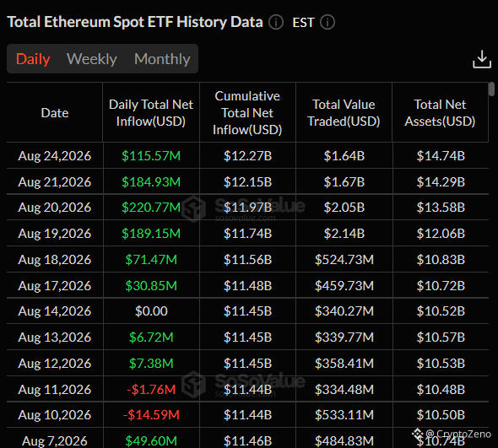Click the $1.64B value traded cell
The width and height of the screenshot is (498, 448).
click(344, 156)
